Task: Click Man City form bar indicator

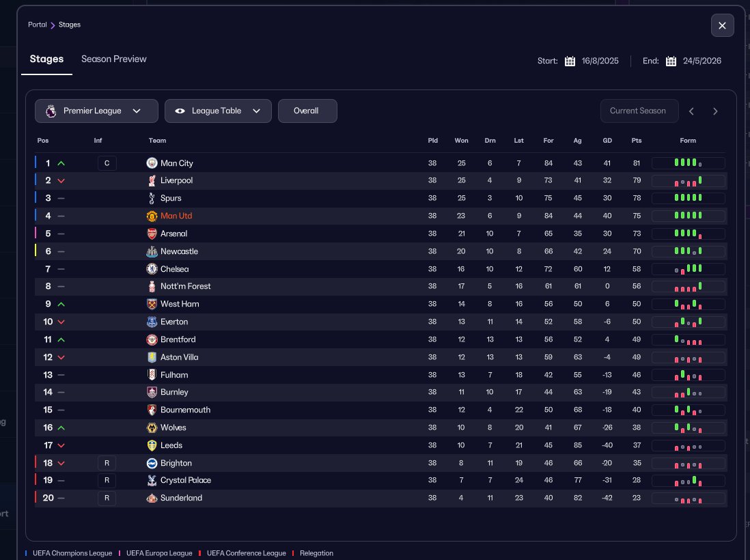Action: [x=688, y=163]
